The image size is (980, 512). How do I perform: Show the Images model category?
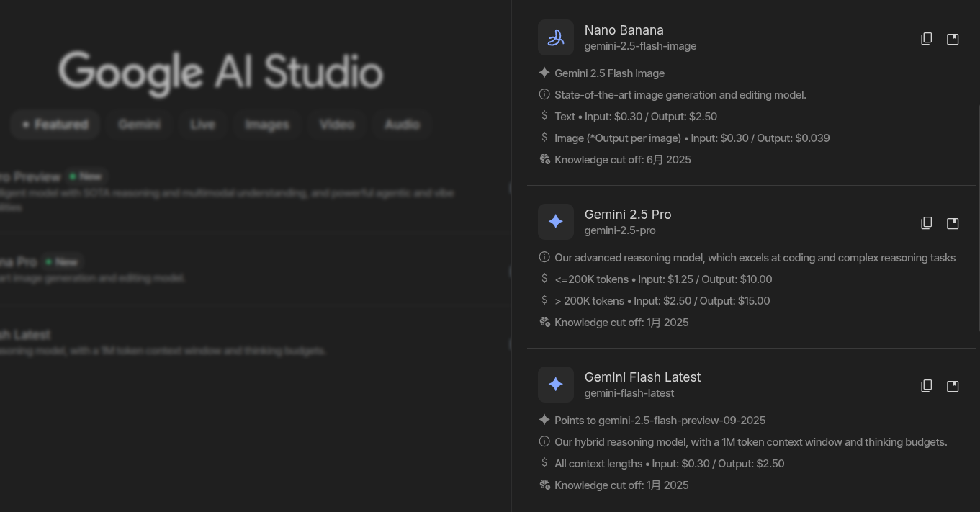coord(266,125)
